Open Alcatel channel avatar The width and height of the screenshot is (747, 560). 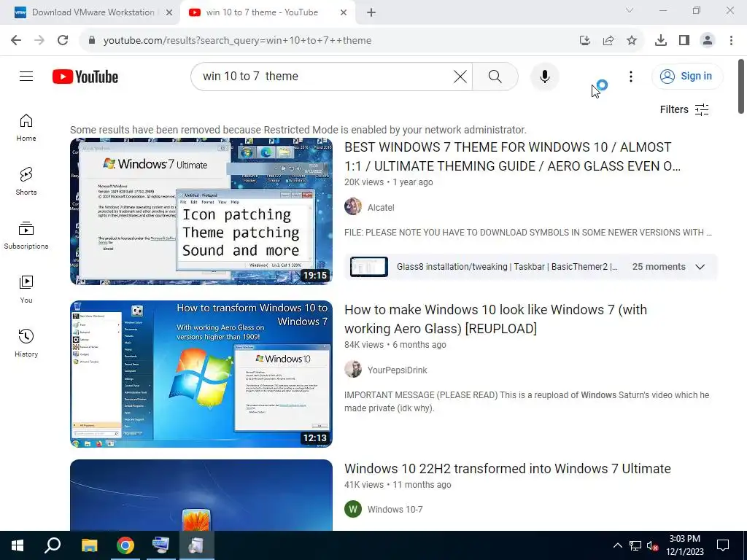353,207
